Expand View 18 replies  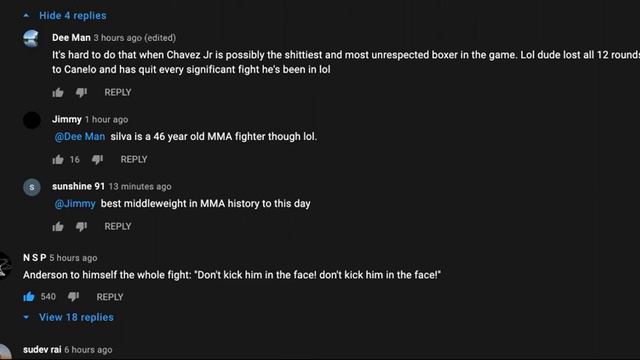pyautogui.click(x=76, y=317)
